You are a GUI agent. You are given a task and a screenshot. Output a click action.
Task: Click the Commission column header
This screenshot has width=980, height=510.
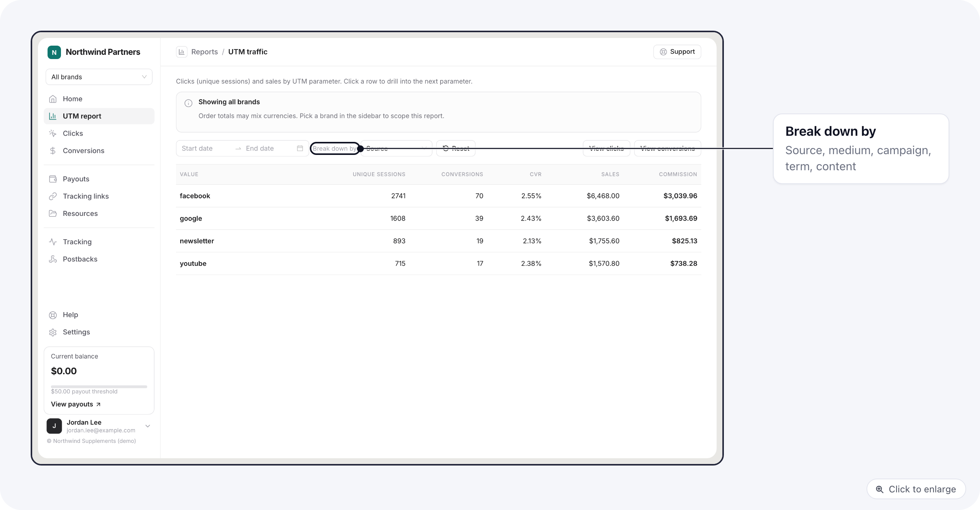click(678, 174)
